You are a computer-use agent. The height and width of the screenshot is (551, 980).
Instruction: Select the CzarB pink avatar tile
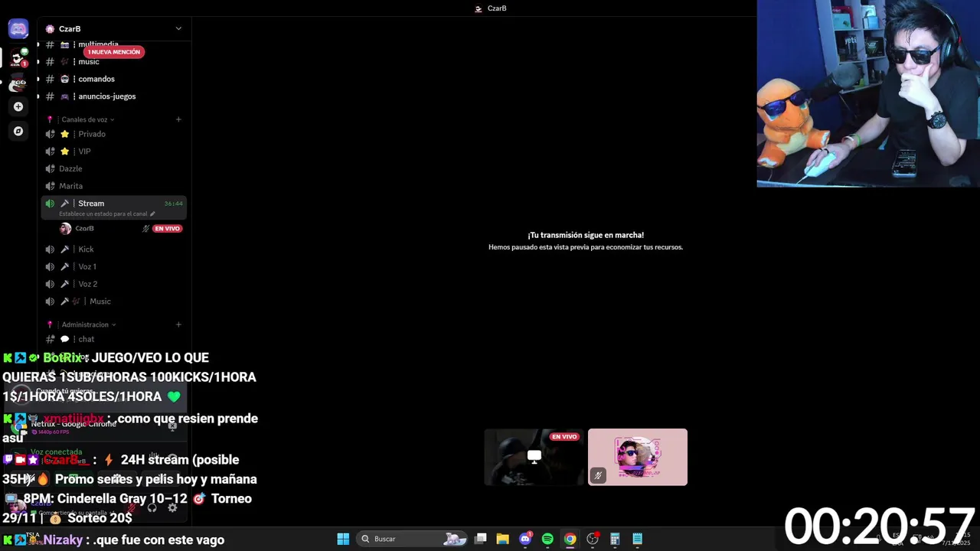[638, 457]
